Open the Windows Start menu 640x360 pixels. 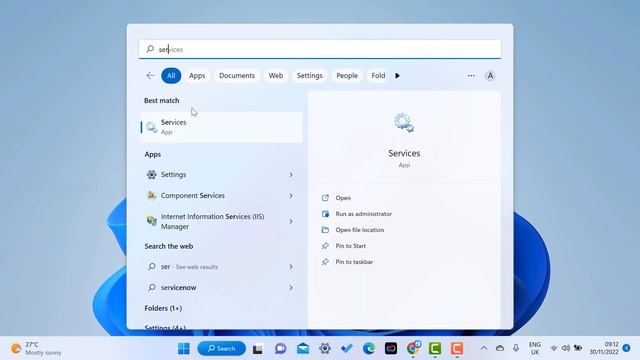[184, 349]
